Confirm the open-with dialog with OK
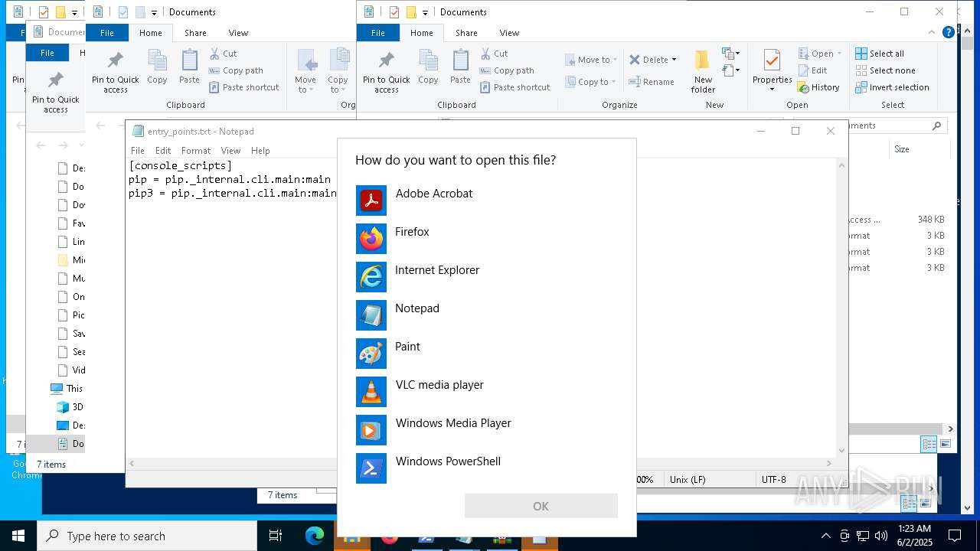The image size is (980, 551). pos(541,506)
